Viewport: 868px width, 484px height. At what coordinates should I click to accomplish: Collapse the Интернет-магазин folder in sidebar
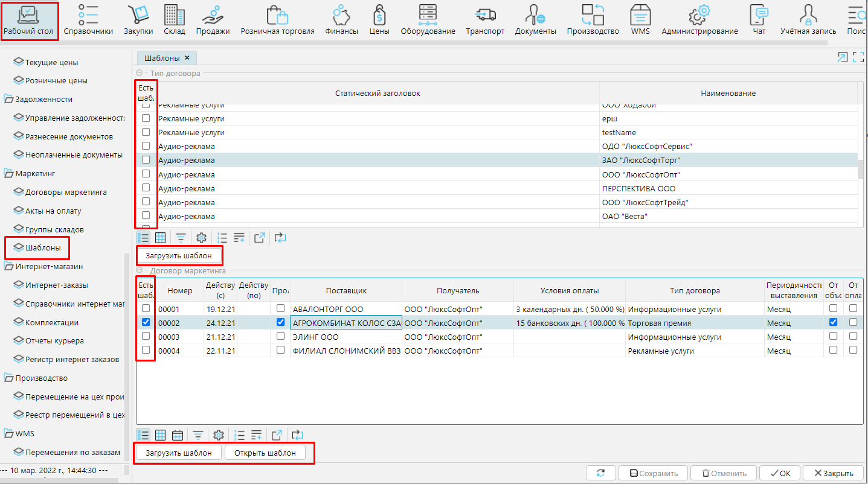point(8,266)
